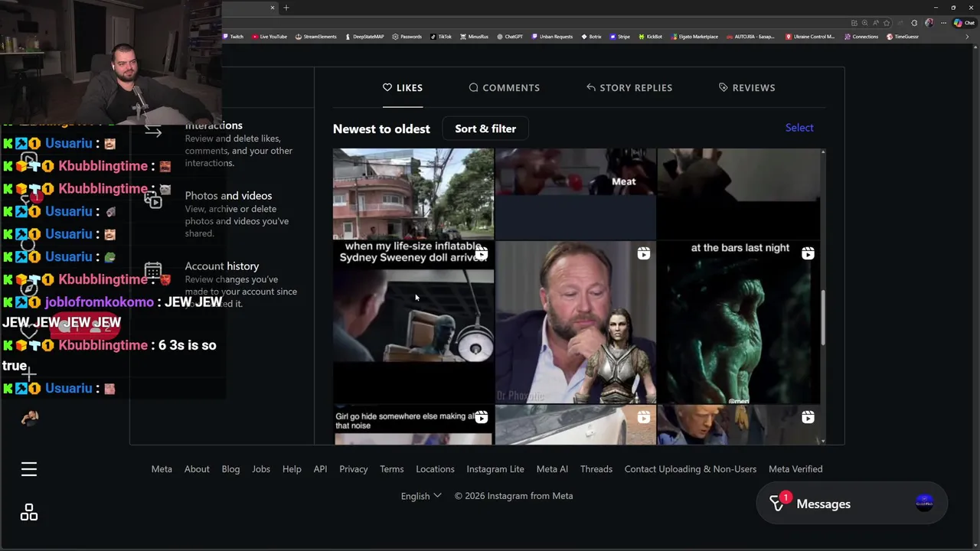The height and width of the screenshot is (551, 980).
Task: Open the English language dropdown
Action: point(421,496)
